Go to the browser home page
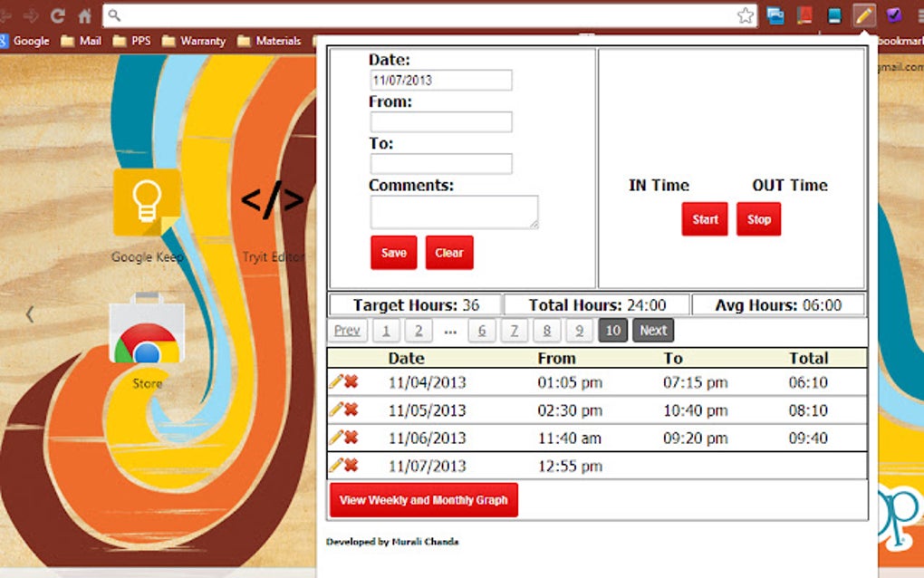 click(85, 15)
